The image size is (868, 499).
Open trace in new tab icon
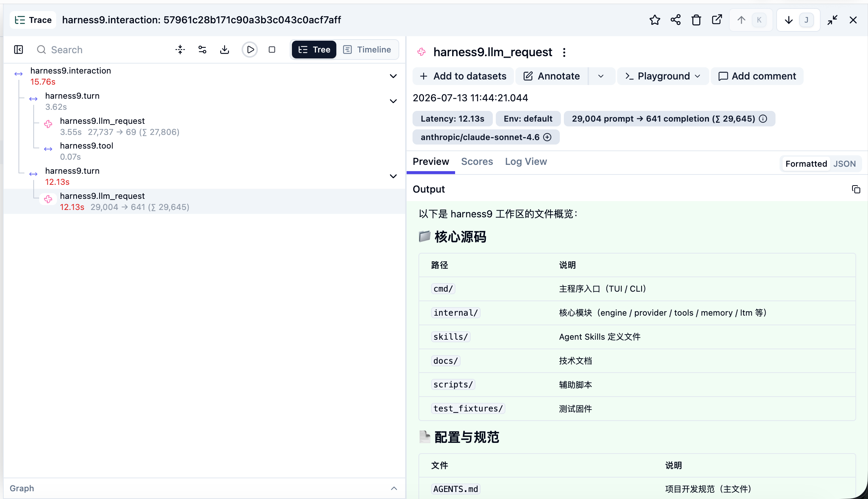coord(717,20)
